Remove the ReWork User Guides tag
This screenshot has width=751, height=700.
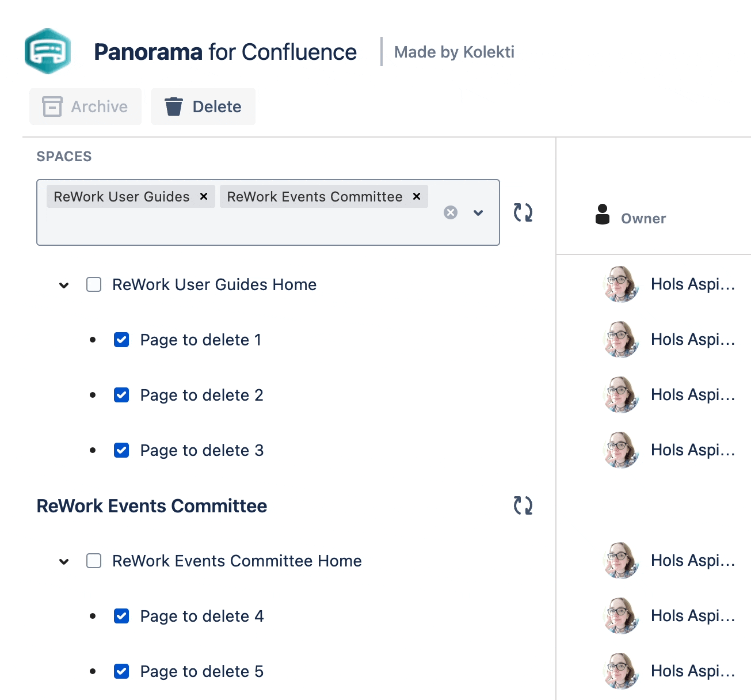click(204, 196)
